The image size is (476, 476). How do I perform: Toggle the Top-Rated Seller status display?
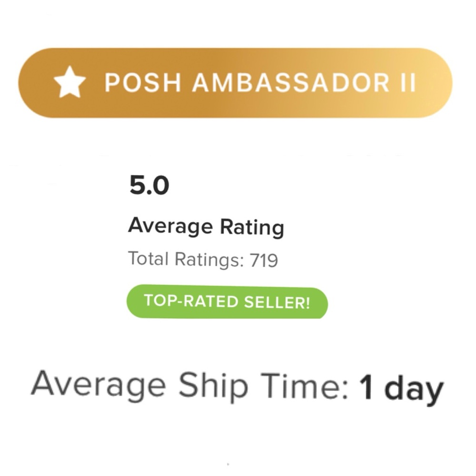[227, 301]
